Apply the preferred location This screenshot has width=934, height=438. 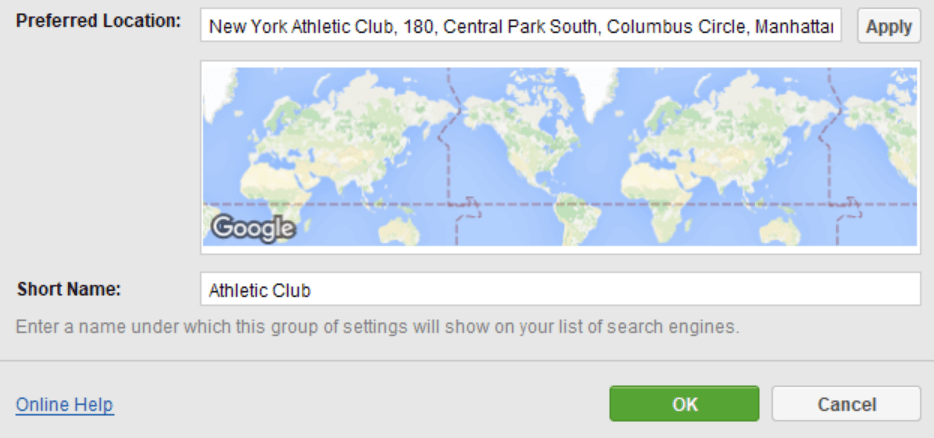pyautogui.click(x=889, y=26)
